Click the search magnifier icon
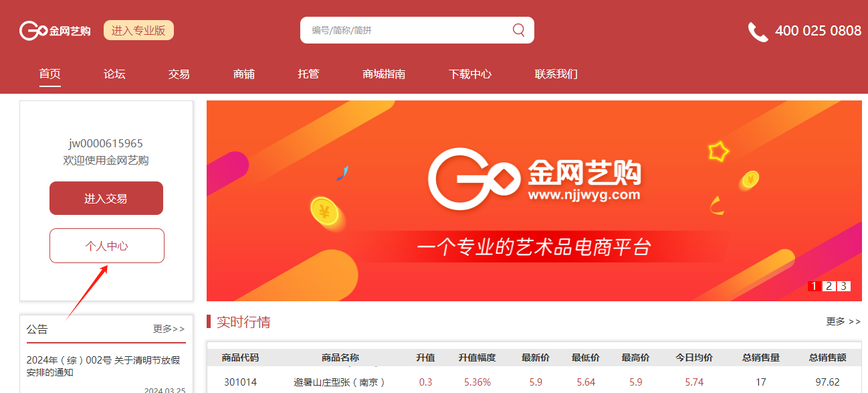The image size is (868, 393). coord(518,29)
